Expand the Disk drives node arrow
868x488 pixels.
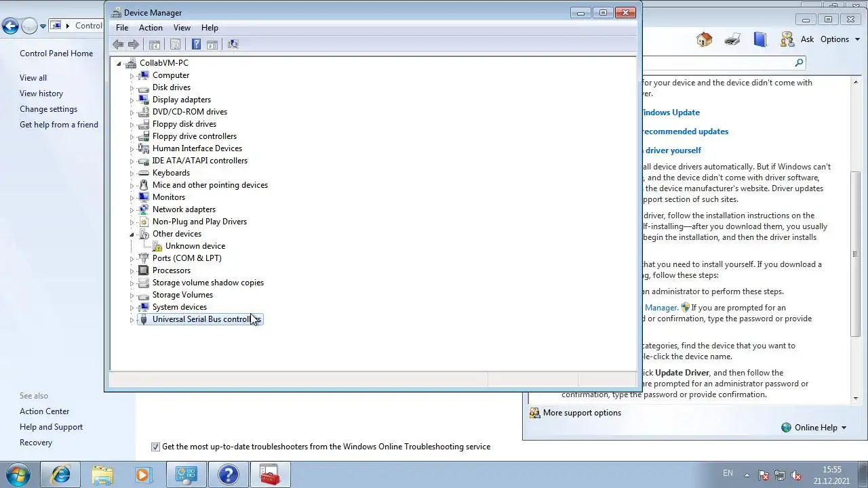132,88
